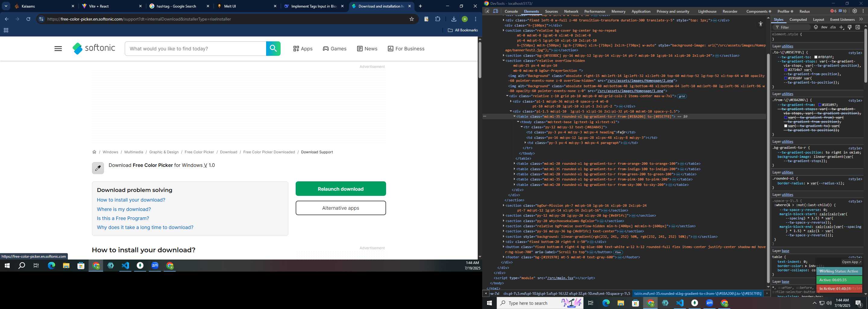Viewport: 868px width, 309px height.
Task: Open 'Where is my download?' link
Action: point(124,209)
